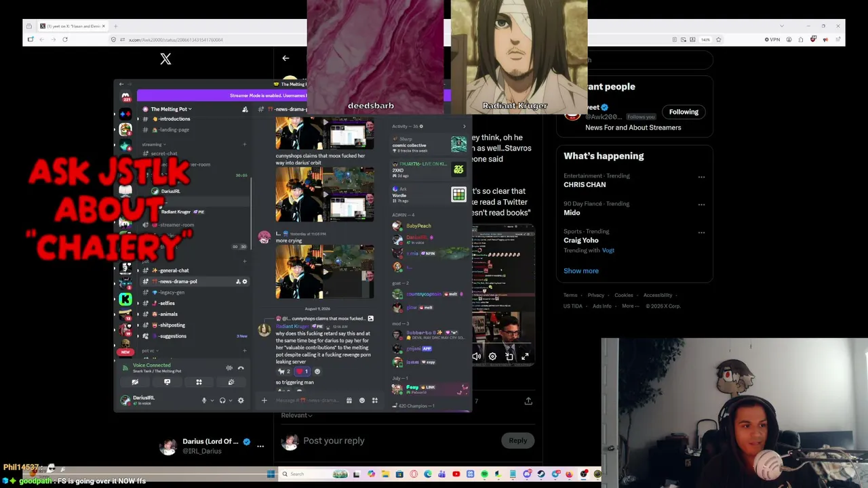Screen dimensions: 868x488
Task: Go back using the X back arrow
Action: (285, 58)
